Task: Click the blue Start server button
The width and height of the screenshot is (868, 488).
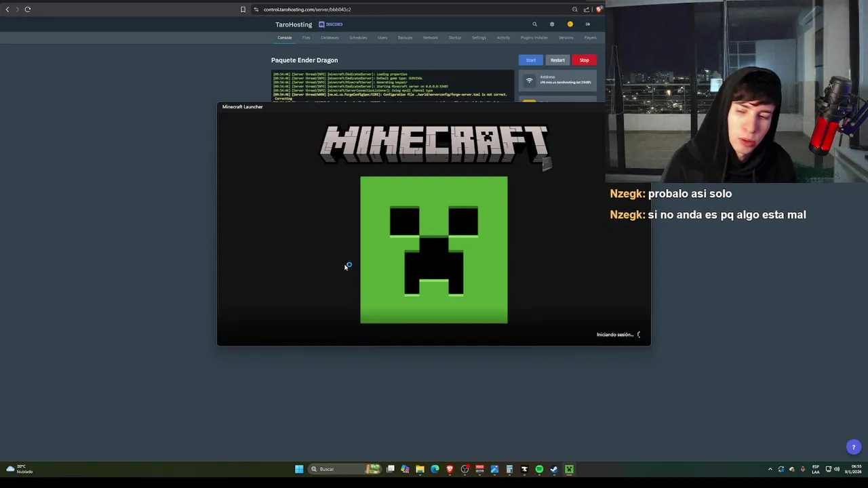Action: point(531,60)
